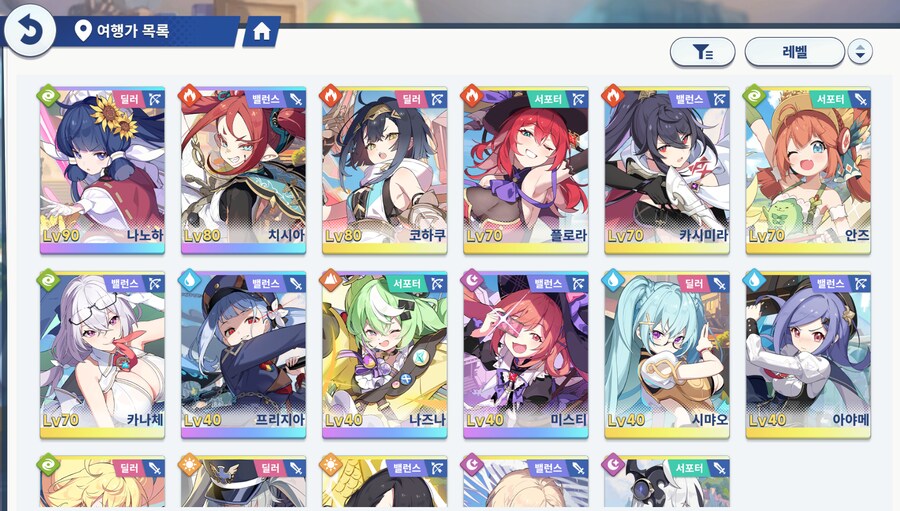Viewport: 900px width, 511px height.
Task: Open the filter options button
Action: coord(703,52)
